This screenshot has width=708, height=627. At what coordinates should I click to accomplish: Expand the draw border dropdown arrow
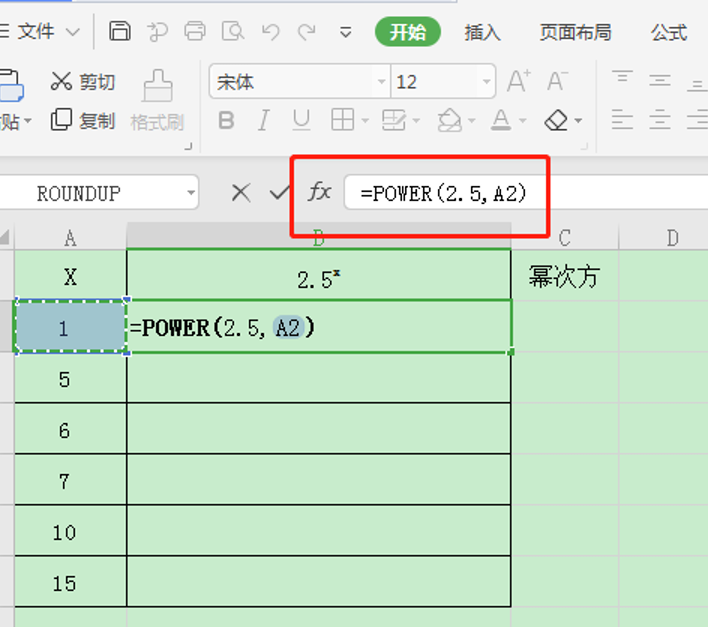pyautogui.click(x=416, y=121)
